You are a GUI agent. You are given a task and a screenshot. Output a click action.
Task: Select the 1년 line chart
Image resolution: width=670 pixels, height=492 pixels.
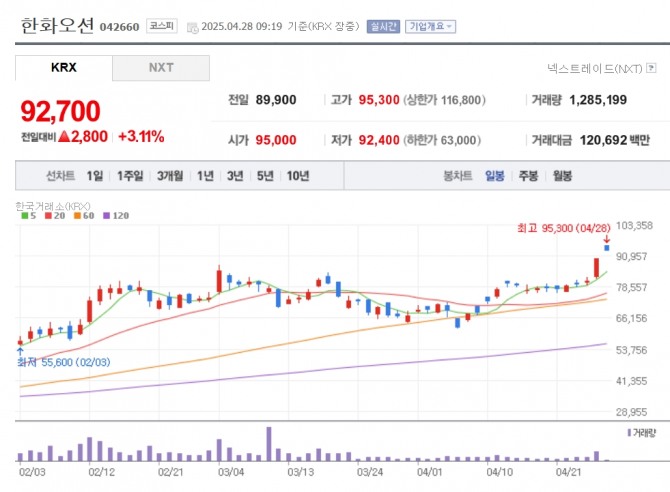[205, 176]
